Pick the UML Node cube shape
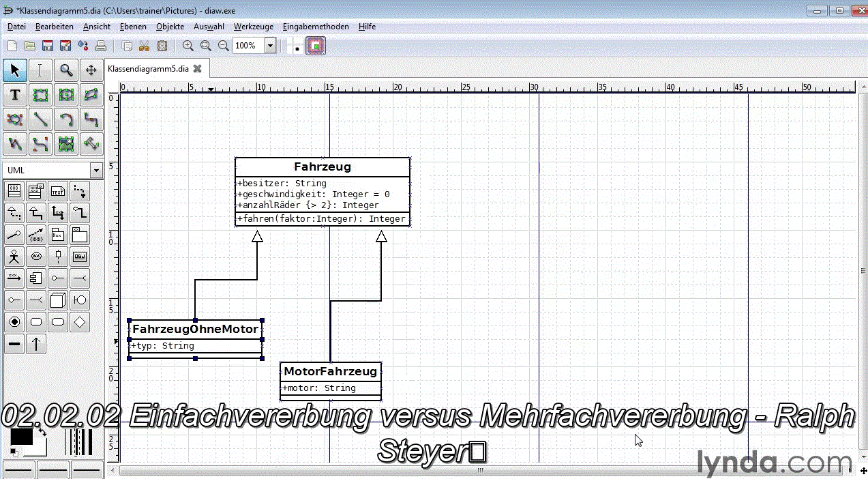The image size is (868, 479). (x=58, y=300)
